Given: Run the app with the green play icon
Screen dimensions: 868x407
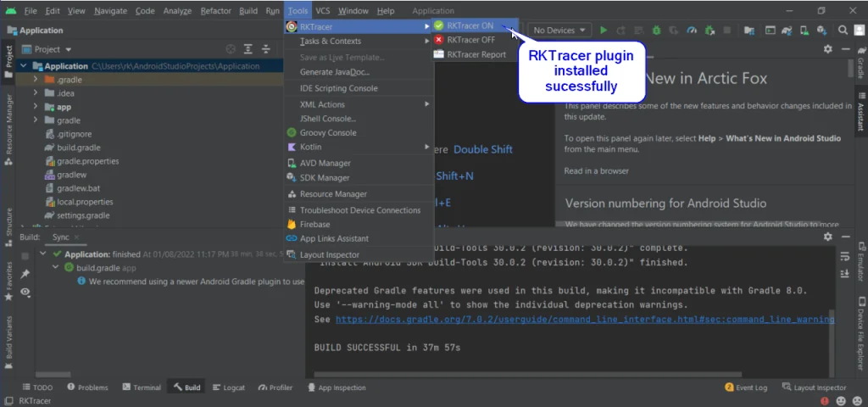Looking at the screenshot, I should [604, 31].
